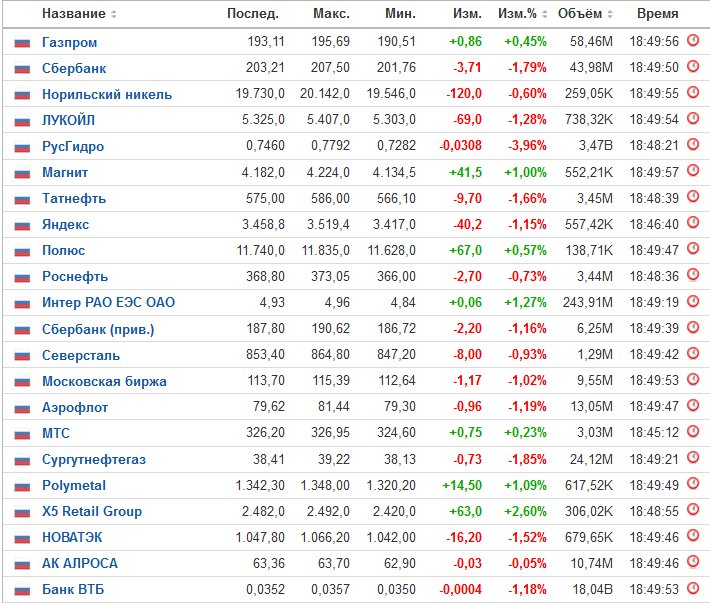Open the Сбербанк (прив.) link

click(x=98, y=329)
